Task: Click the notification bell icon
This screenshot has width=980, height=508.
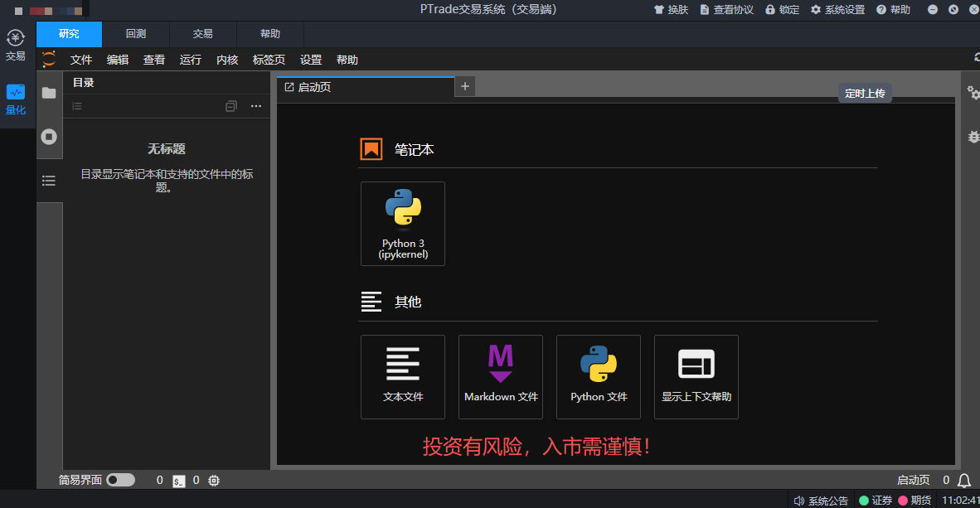Action: point(964,481)
